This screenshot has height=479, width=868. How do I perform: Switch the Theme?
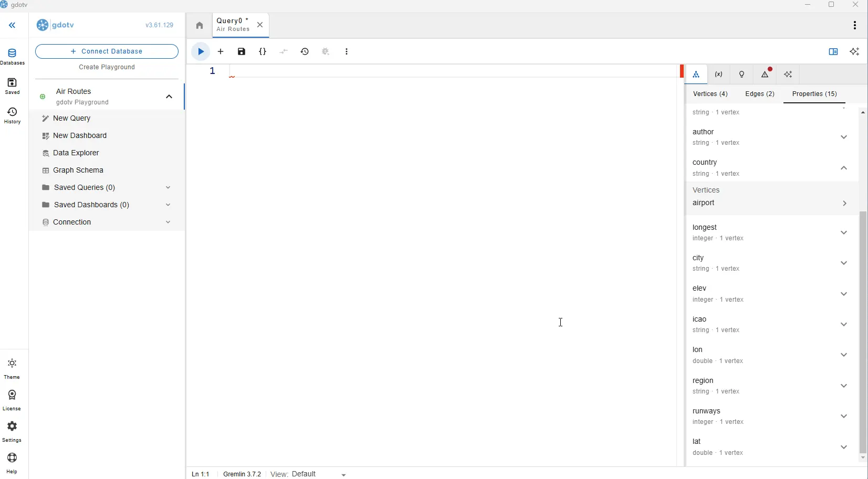point(12,369)
